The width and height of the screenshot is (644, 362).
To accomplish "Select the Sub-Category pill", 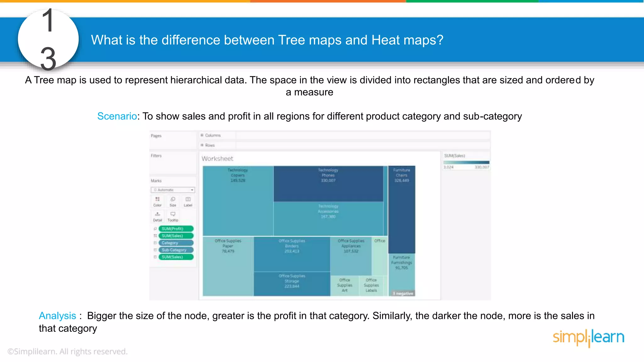I will click(176, 250).
